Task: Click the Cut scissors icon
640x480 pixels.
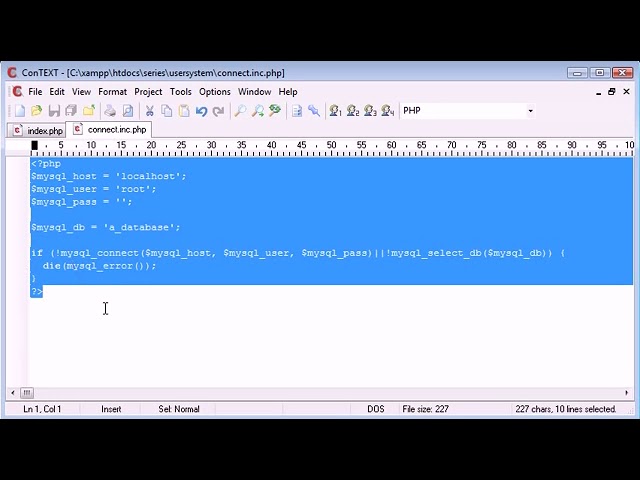Action: [x=149, y=111]
